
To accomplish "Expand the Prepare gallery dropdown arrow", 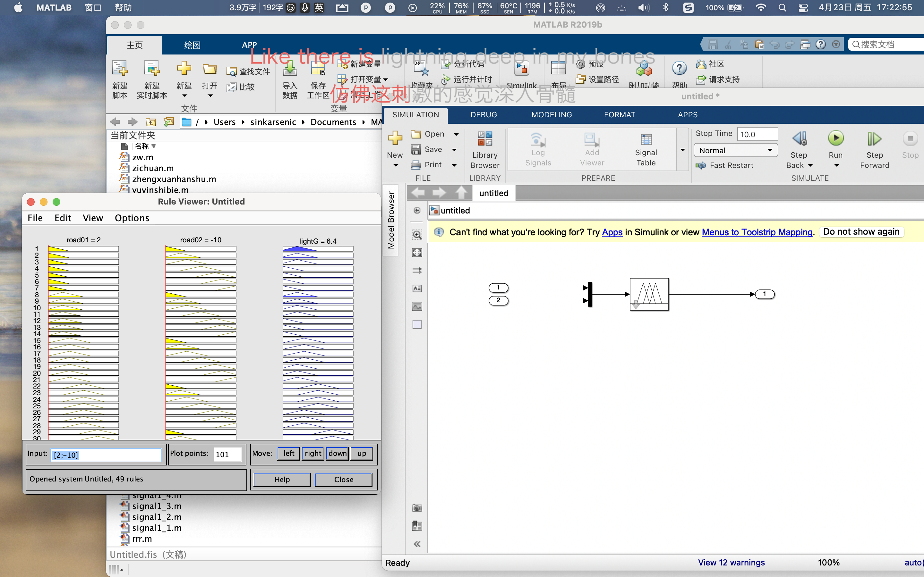I will [683, 150].
